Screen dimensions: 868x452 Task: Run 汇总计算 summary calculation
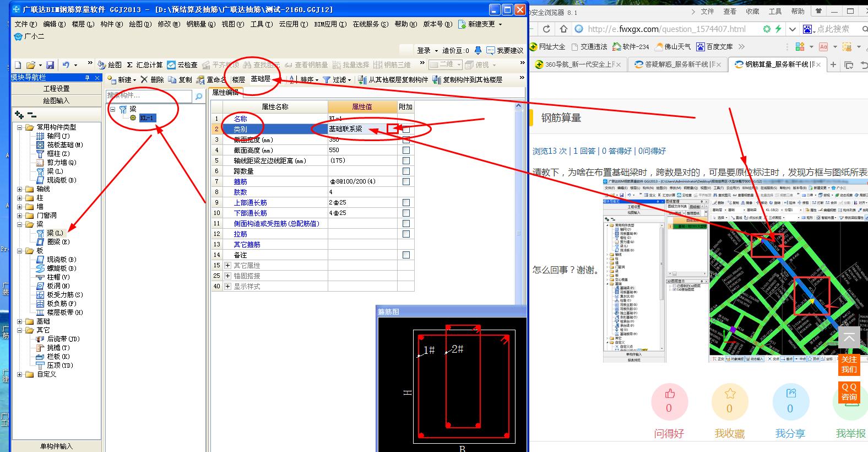[145, 65]
